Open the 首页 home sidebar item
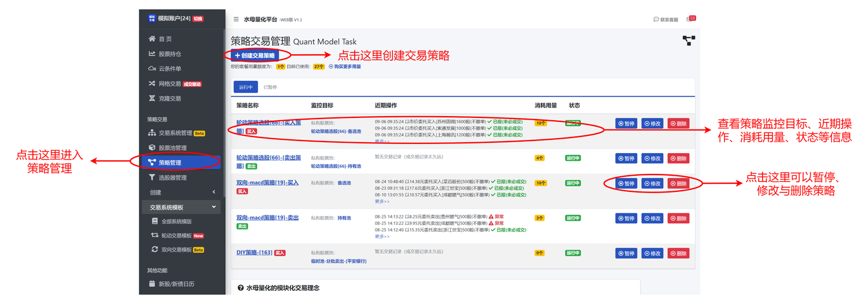 pos(165,39)
